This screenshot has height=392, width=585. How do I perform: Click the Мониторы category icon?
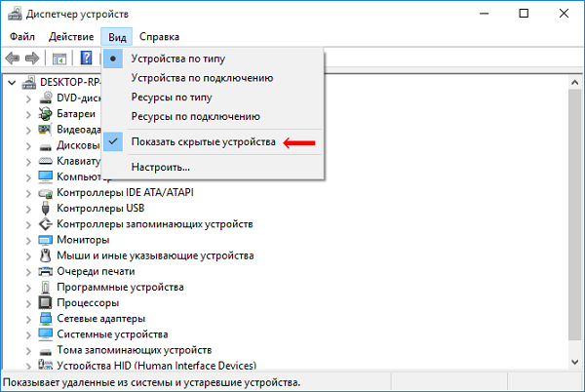[46, 239]
